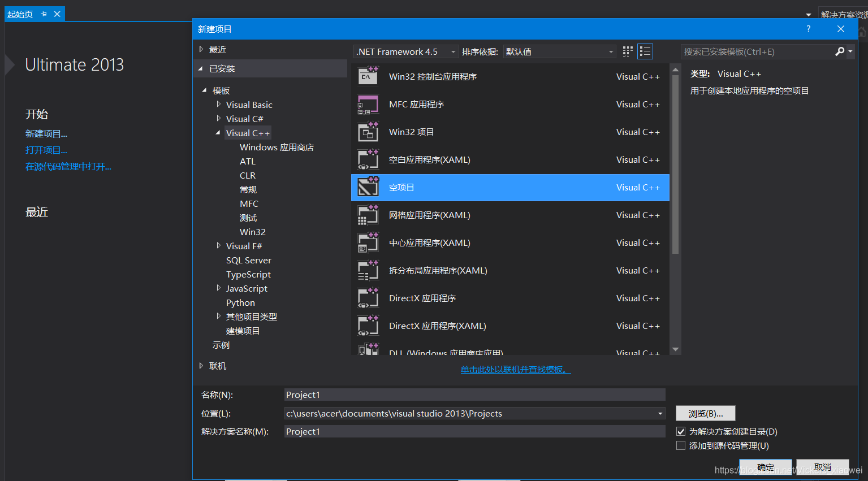Open the dialog help question mark
The image size is (868, 481).
point(809,29)
